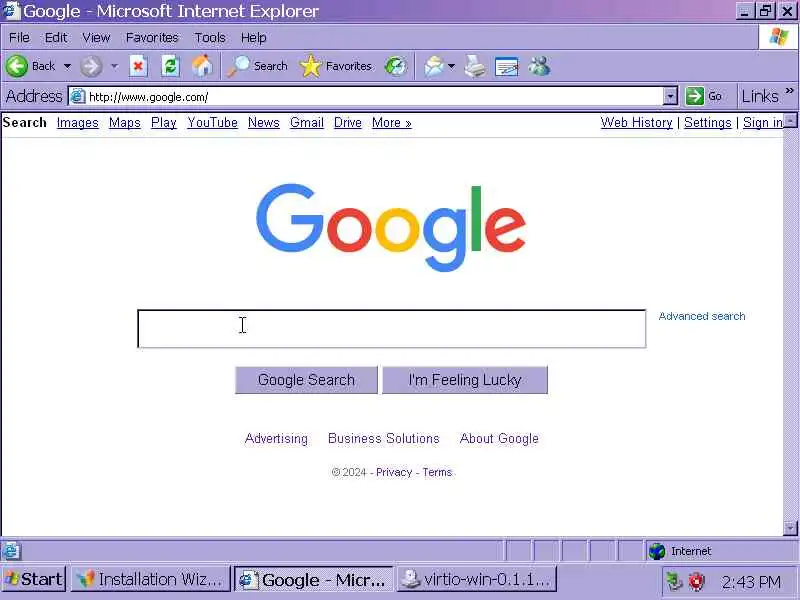
Task: Switch to virtio-win-0.1.1... taskbar window
Action: click(477, 579)
